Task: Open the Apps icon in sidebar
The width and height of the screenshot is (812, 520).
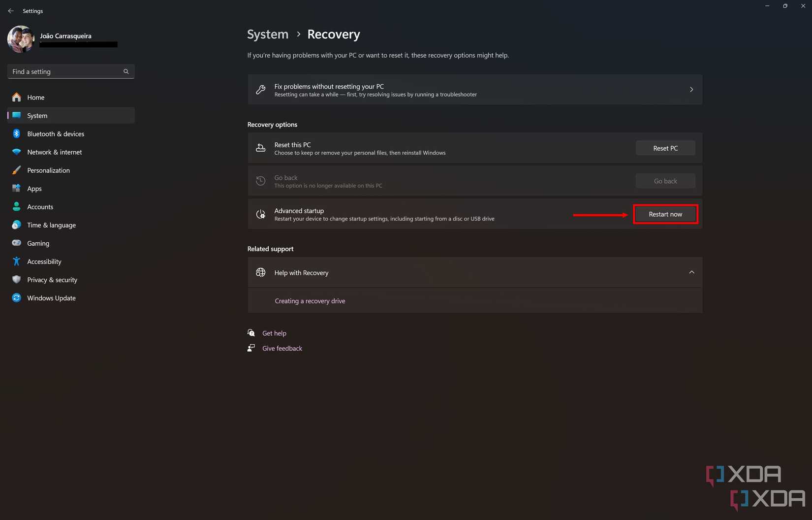Action: (17, 188)
